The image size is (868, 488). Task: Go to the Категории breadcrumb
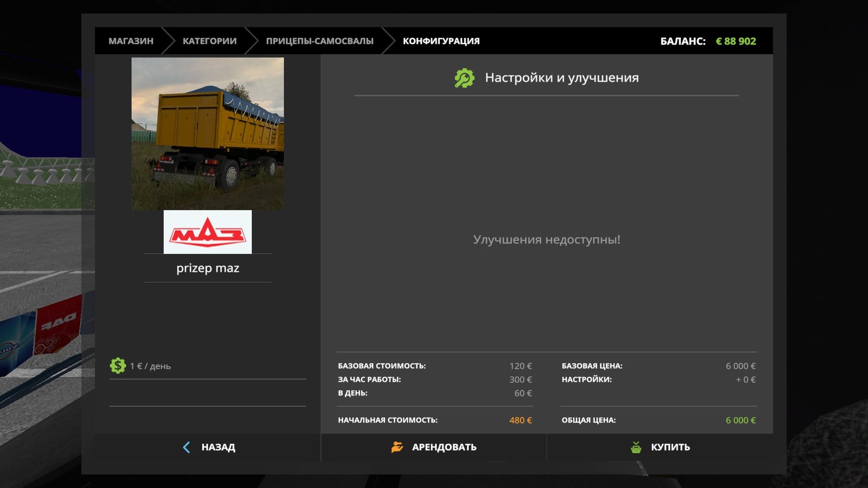click(x=209, y=41)
